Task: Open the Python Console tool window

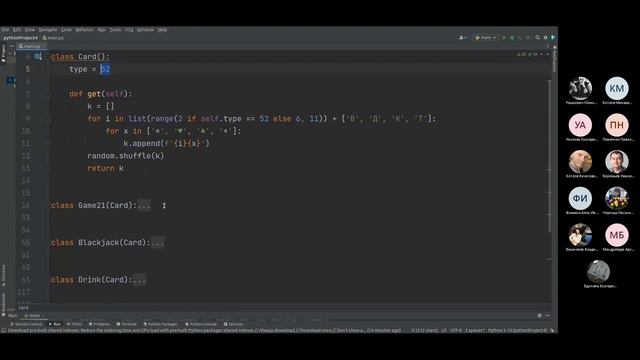Action: tap(201, 324)
